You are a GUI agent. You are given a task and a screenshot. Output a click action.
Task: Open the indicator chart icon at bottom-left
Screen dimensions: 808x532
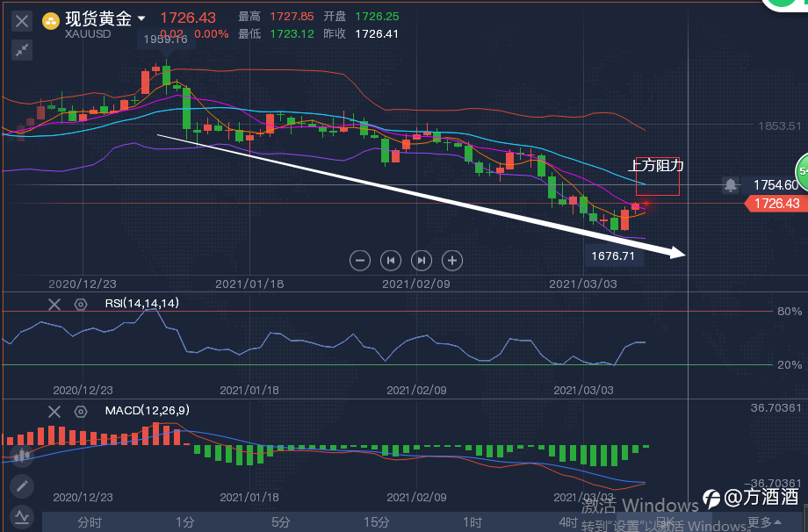(22, 516)
